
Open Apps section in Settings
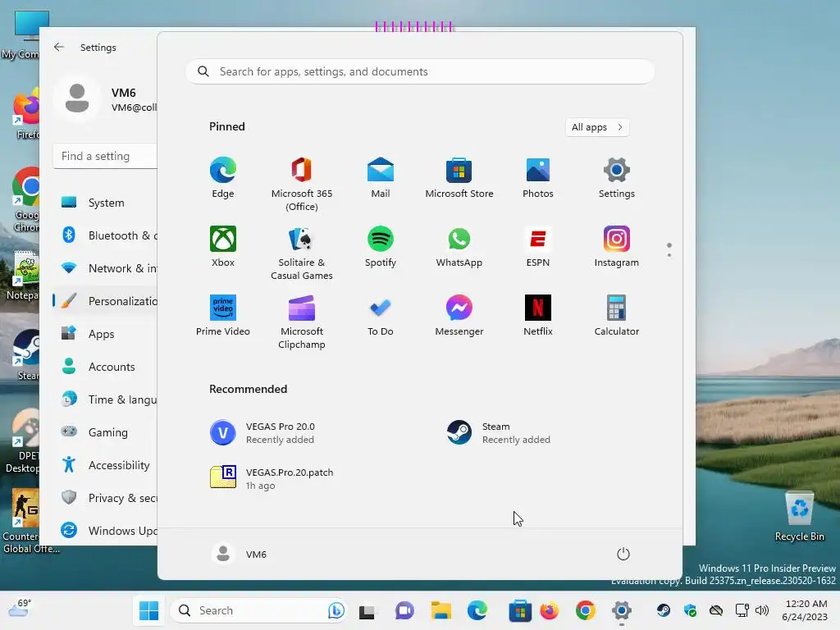pyautogui.click(x=107, y=335)
